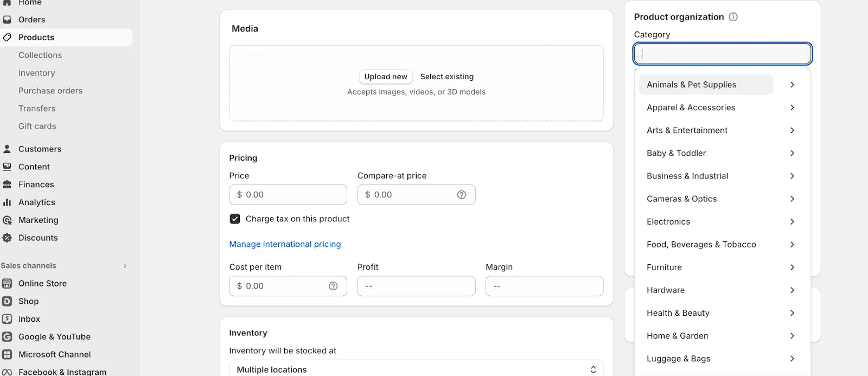This screenshot has height=376, width=868.
Task: Expand Apparel & Accessories subcategories chevron
Action: tap(792, 107)
